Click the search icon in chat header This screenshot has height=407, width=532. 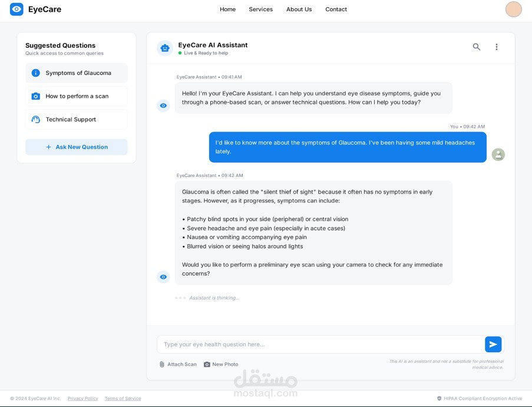click(x=477, y=47)
